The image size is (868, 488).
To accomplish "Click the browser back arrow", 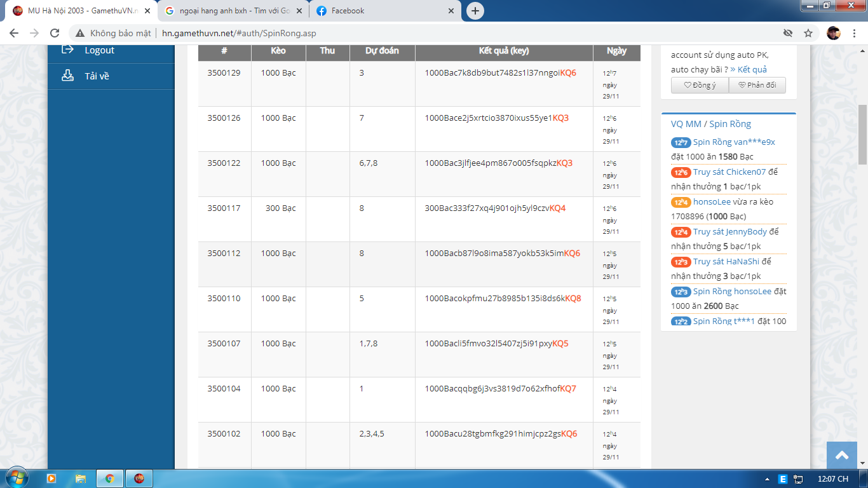I will 13,33.
